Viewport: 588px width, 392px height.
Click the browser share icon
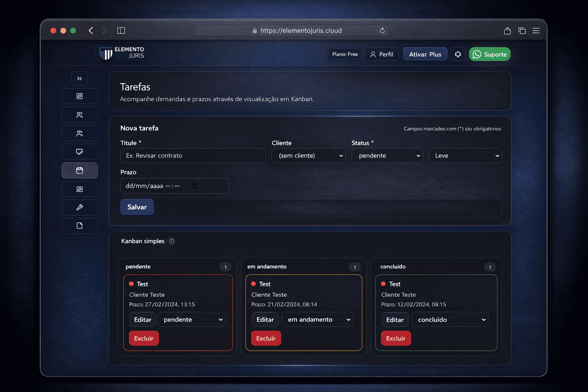tap(507, 31)
